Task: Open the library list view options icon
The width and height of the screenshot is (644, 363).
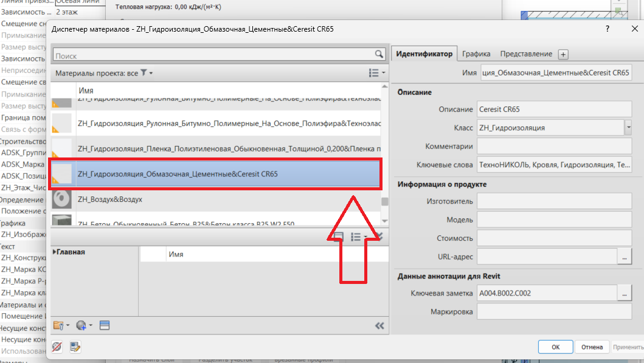Action: (358, 237)
